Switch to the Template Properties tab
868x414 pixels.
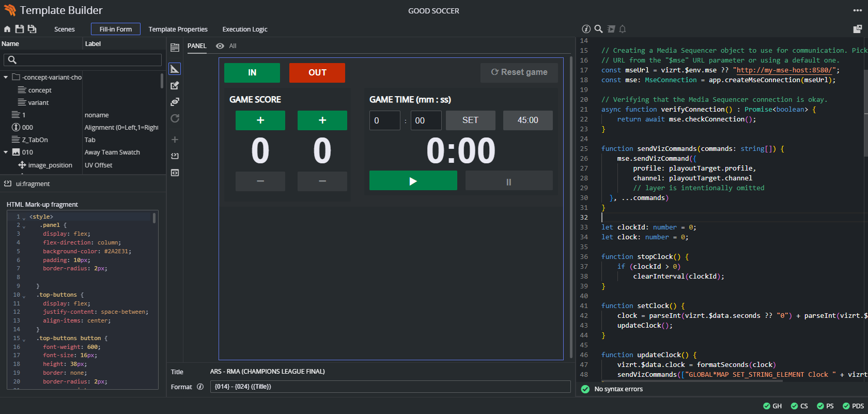click(178, 29)
